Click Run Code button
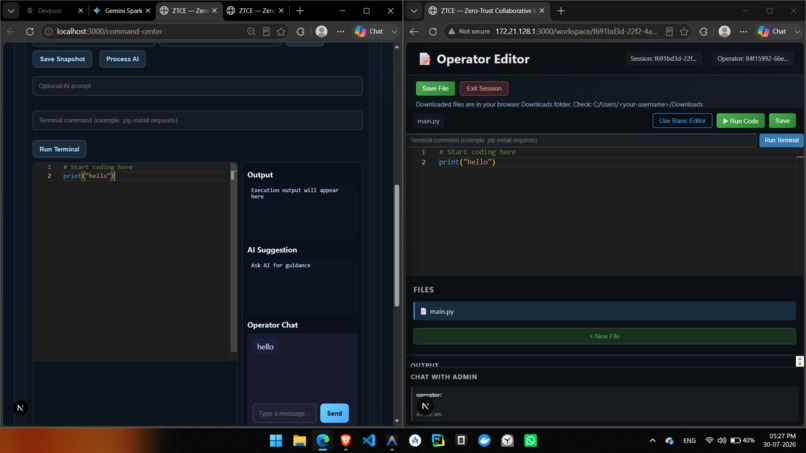 click(x=740, y=121)
